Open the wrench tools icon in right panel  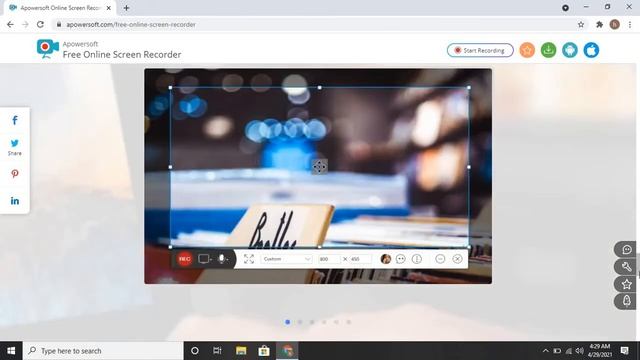(x=626, y=267)
